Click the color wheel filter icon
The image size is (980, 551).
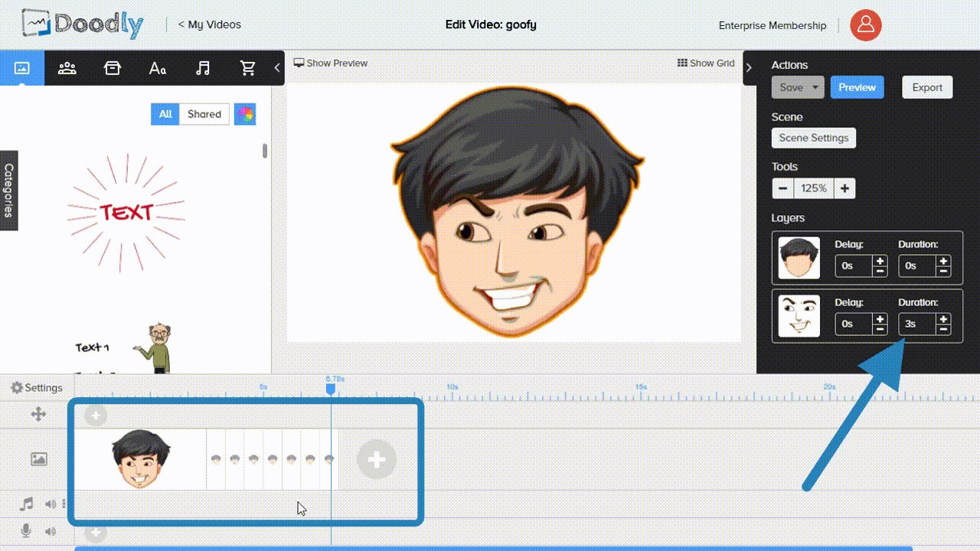tap(245, 114)
